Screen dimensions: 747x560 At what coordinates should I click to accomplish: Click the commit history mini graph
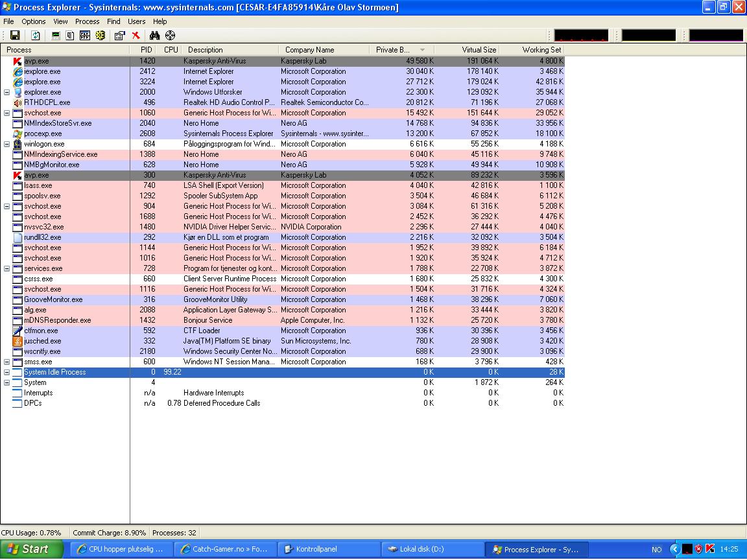click(649, 35)
